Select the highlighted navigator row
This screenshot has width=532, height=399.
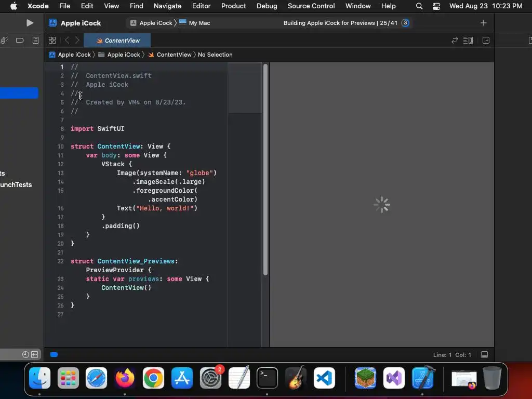pyautogui.click(x=19, y=93)
